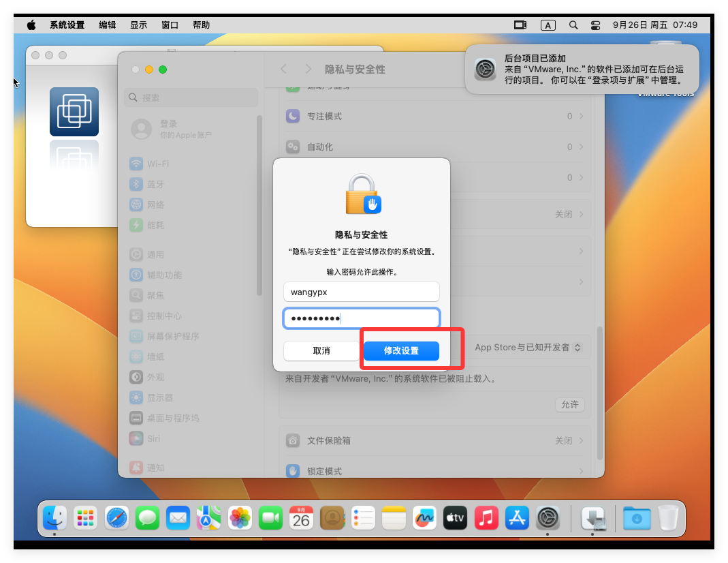Open Launchpad from the Dock
728x563 pixels.
pos(85,517)
